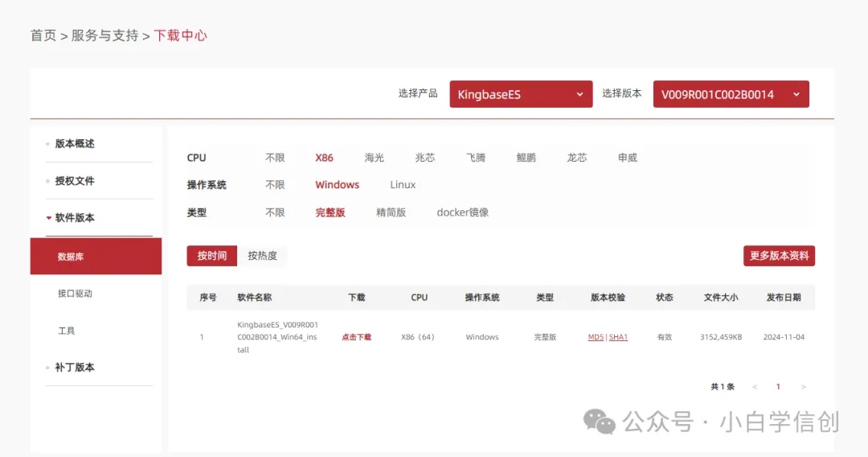Open the 工具 sidebar item

tap(67, 331)
